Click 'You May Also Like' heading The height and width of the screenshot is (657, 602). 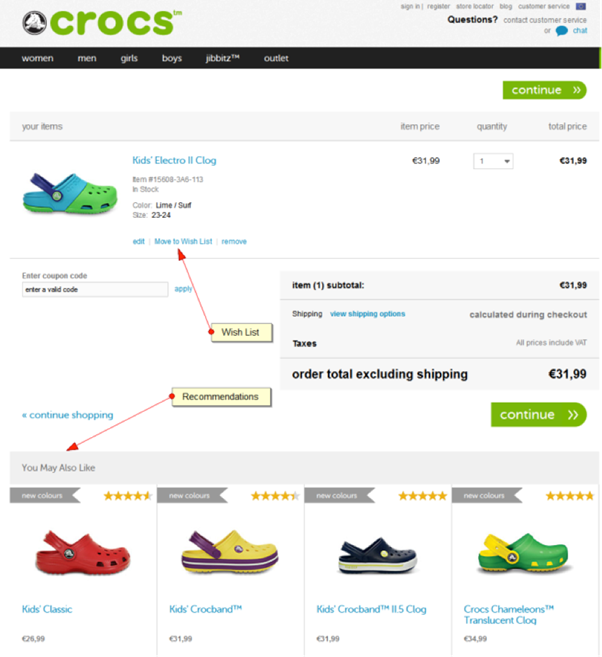[x=58, y=468]
